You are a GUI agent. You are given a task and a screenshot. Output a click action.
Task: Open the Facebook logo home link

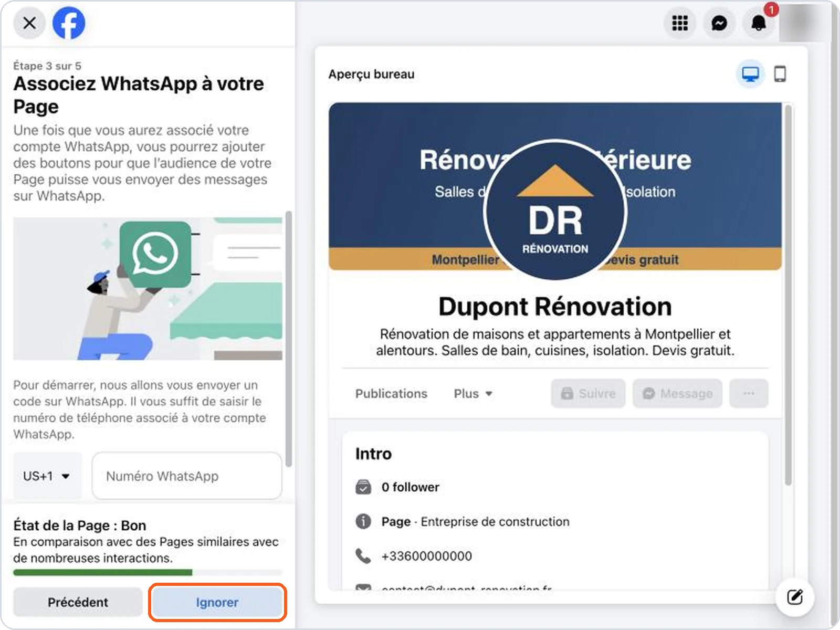(69, 23)
